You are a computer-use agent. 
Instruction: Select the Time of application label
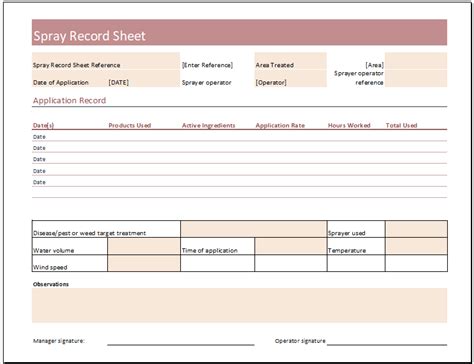tap(210, 250)
